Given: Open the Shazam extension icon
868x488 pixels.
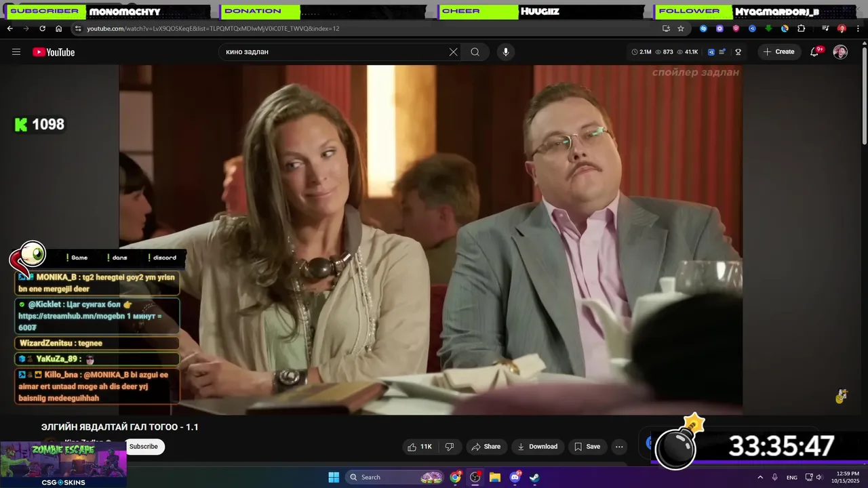Looking at the screenshot, I should pyautogui.click(x=703, y=28).
